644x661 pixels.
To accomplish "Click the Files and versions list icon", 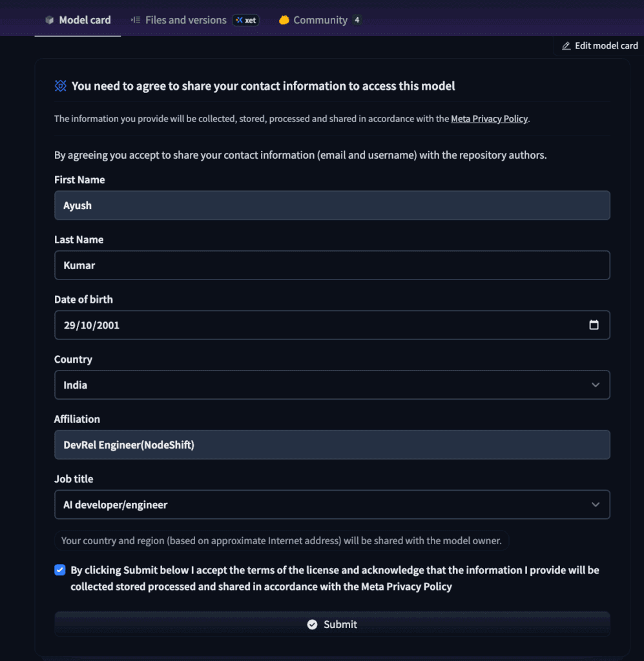I will pos(136,20).
